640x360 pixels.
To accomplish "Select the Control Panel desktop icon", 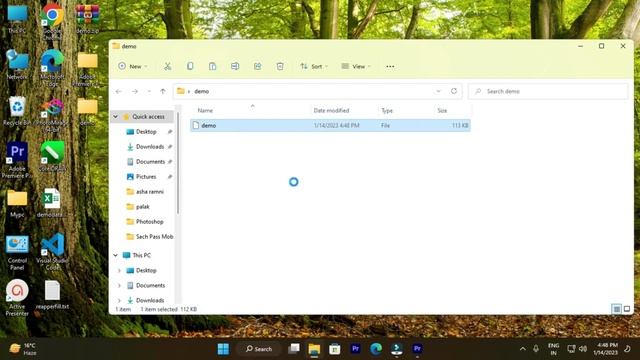I will pyautogui.click(x=17, y=252).
